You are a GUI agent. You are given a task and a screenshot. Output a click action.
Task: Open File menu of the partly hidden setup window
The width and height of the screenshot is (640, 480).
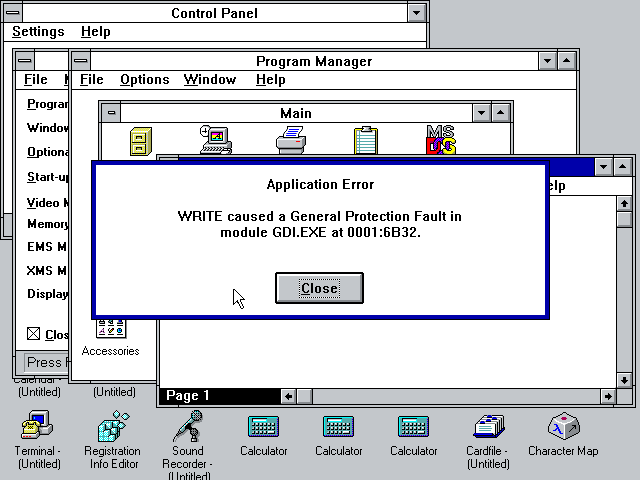click(x=36, y=79)
